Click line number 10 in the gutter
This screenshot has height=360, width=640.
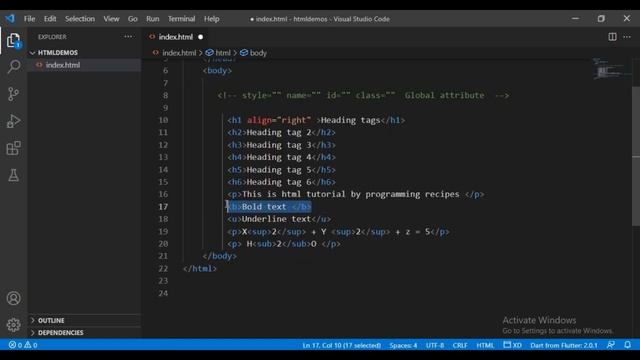pos(163,120)
